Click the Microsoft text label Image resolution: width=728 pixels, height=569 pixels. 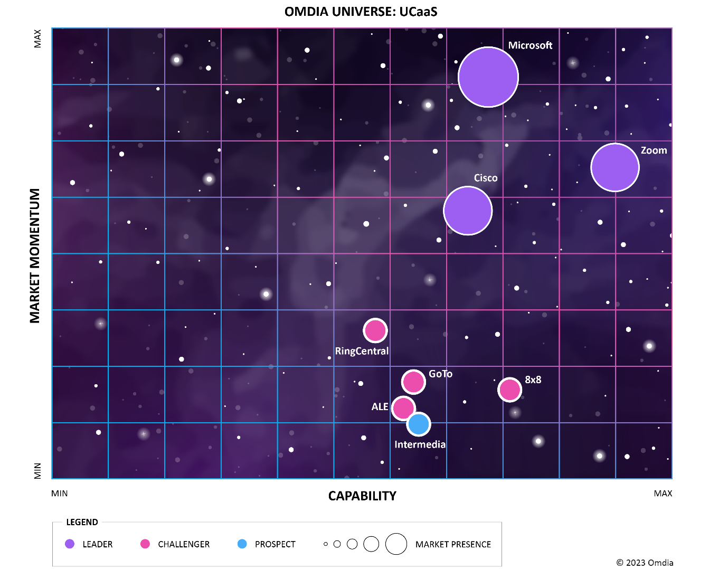[530, 45]
